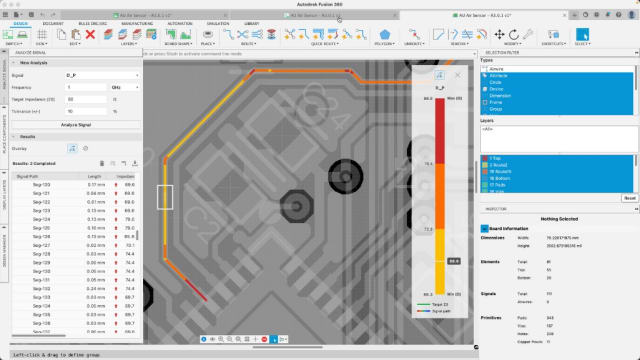Export results with the download icon
This screenshot has height=360, width=640.
pyautogui.click(x=135, y=164)
